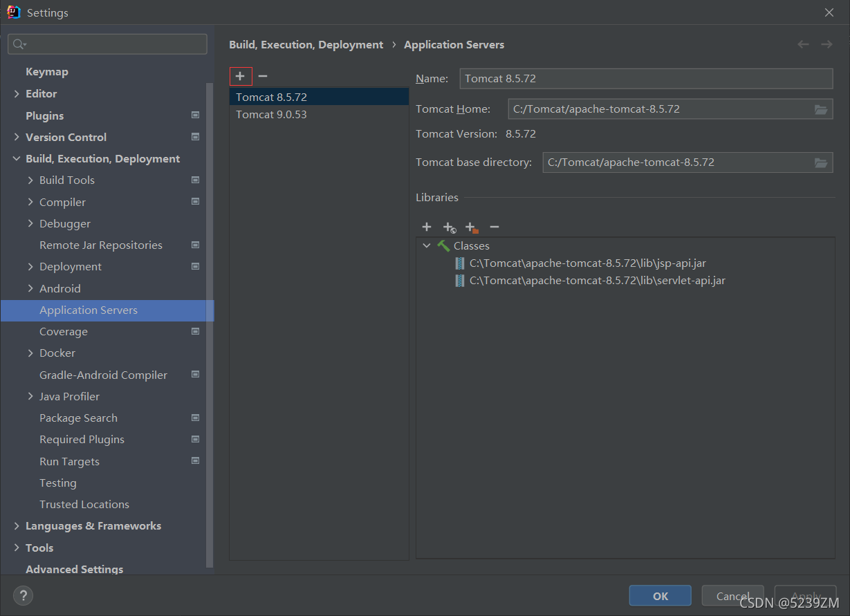Image resolution: width=850 pixels, height=616 pixels.
Task: Click the jsp-api.jar archive icon
Action: click(460, 263)
